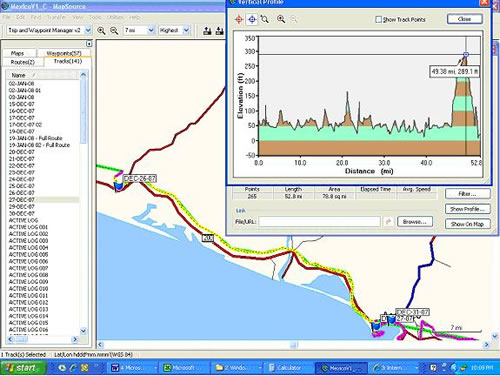Click the profile zoom-in magnifier icon
500x376 pixels.
[281, 19]
